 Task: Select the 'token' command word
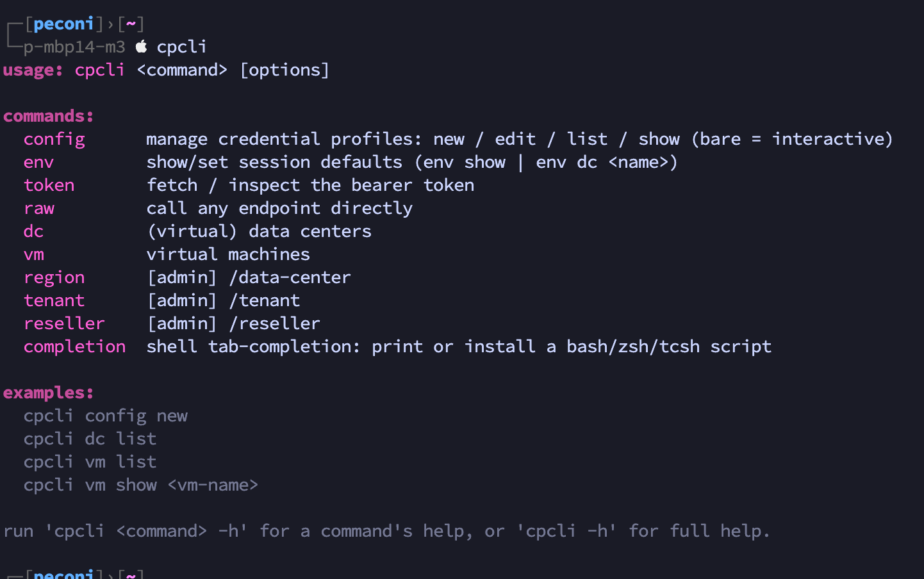tap(49, 185)
